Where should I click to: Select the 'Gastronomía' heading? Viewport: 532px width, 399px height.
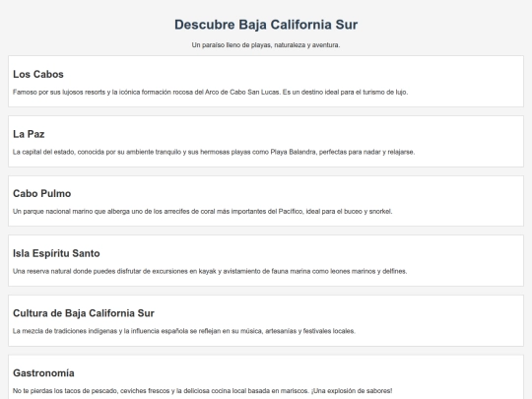pyautogui.click(x=43, y=372)
